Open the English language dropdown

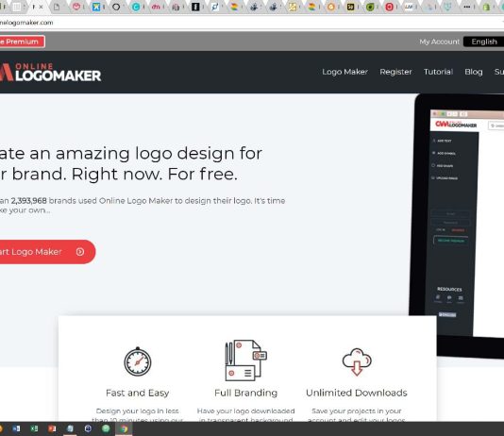point(484,42)
